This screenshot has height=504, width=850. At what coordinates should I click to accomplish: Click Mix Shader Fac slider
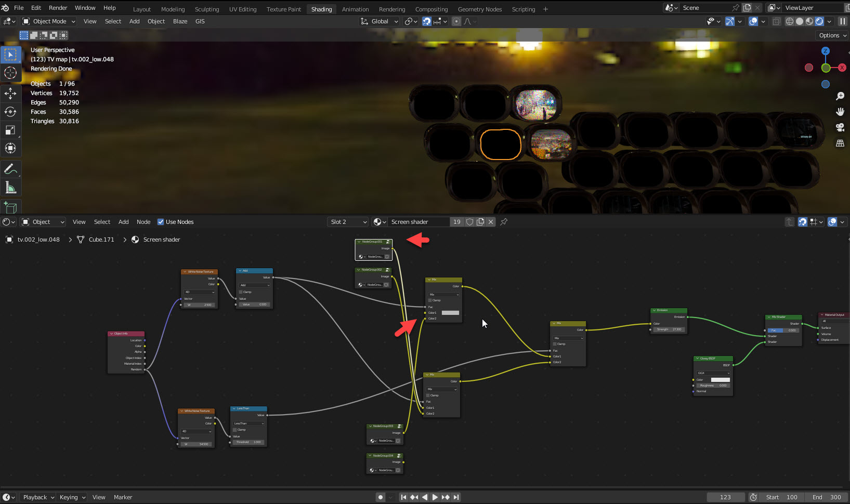[x=783, y=330]
